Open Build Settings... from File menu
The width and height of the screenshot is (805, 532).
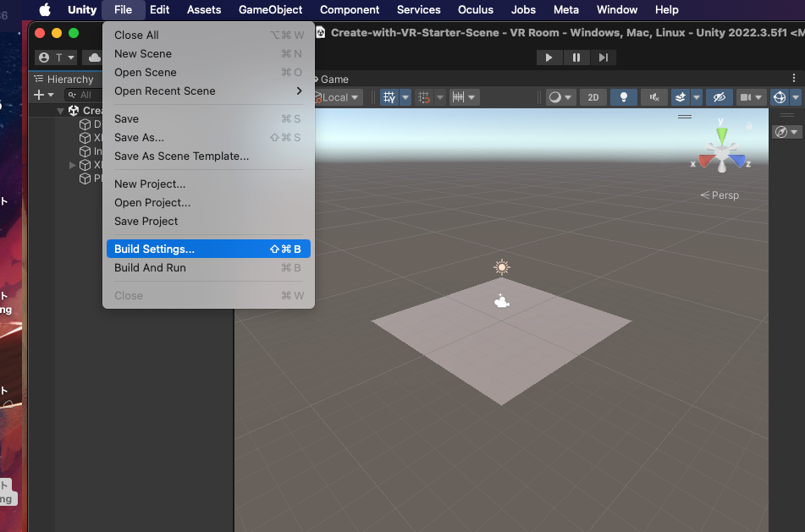pos(208,249)
